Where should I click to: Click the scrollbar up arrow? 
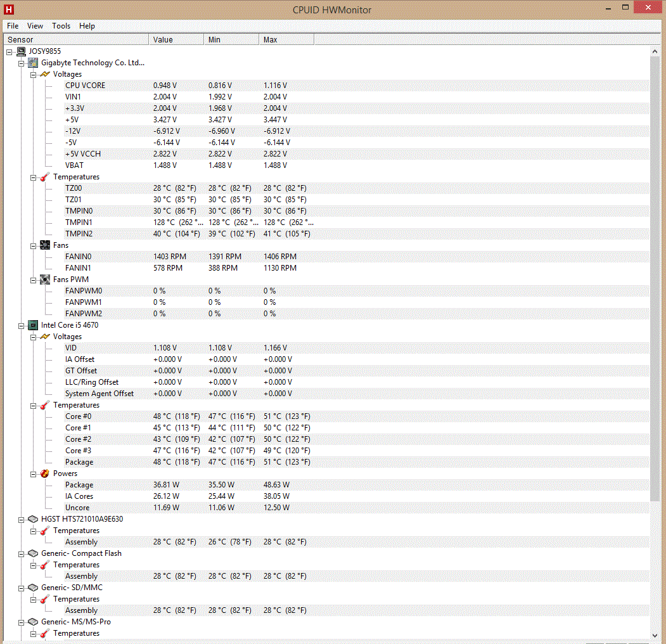655,51
